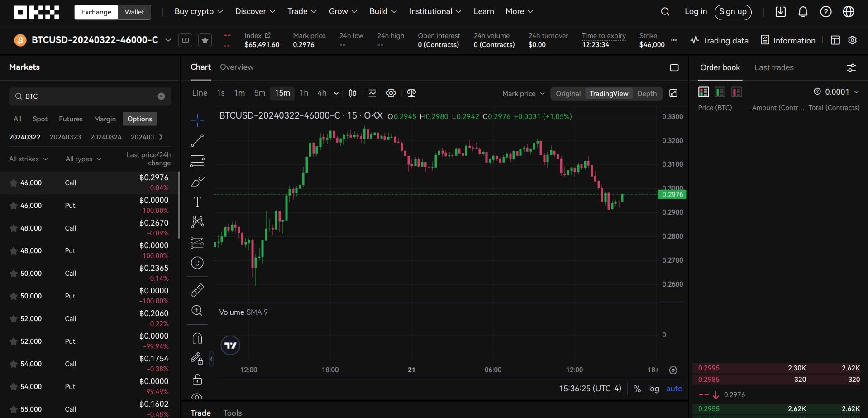Screen dimensions: 868x418
Task: Enable the magnet snapping tool
Action: click(197, 337)
